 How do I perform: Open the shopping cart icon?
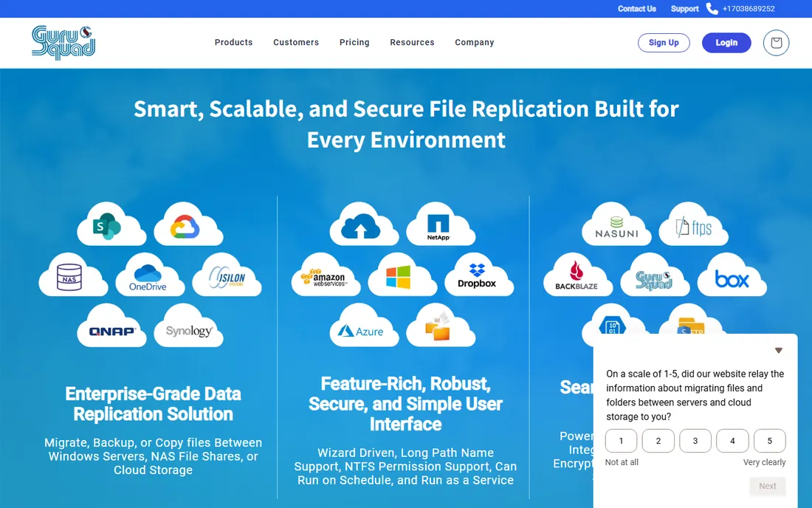click(x=776, y=43)
